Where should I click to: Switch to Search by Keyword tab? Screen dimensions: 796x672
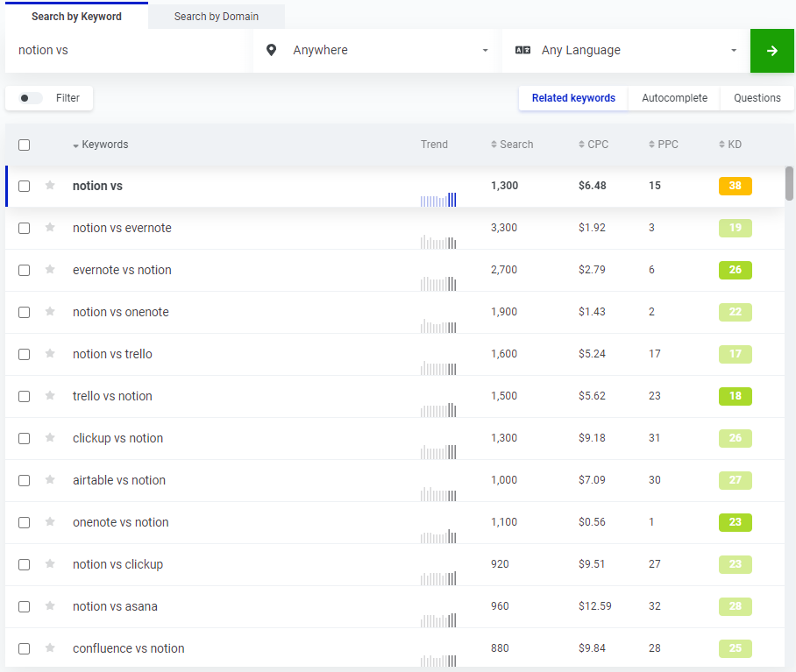click(76, 17)
